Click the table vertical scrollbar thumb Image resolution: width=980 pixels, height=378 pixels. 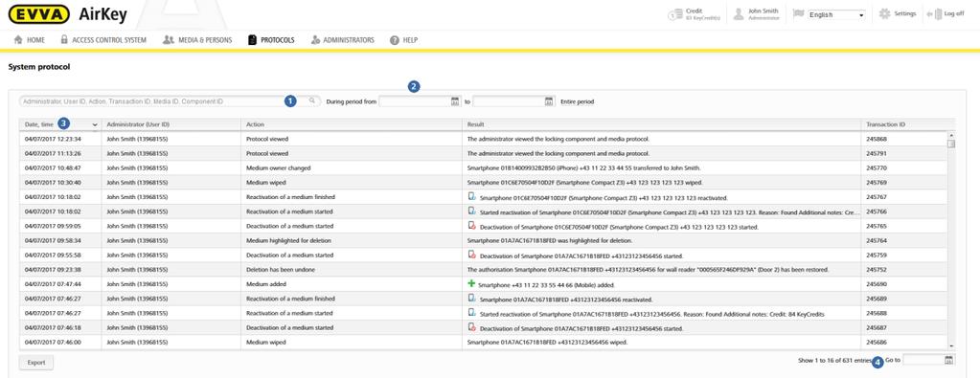coord(951,144)
